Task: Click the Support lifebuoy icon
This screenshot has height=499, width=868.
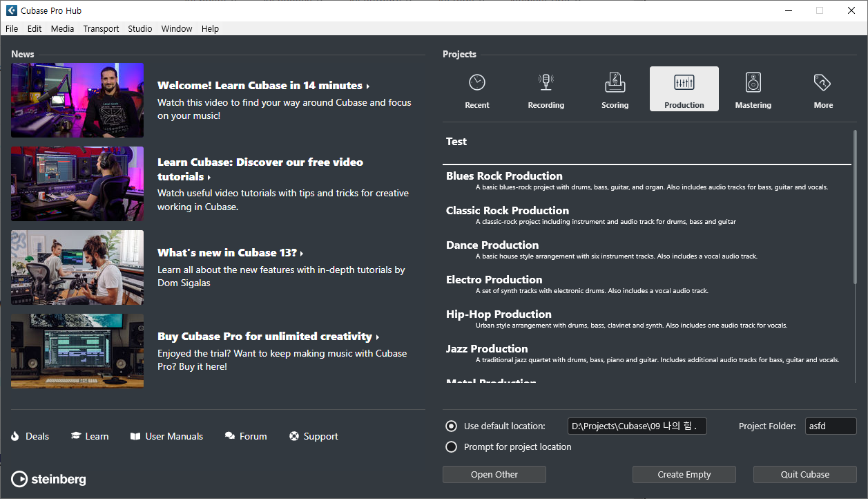Action: coord(294,436)
